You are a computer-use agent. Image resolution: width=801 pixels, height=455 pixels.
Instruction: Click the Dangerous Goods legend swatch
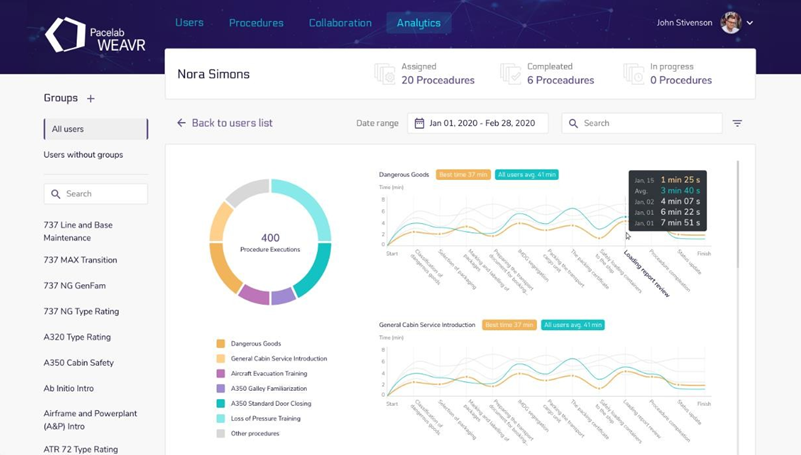click(x=221, y=344)
